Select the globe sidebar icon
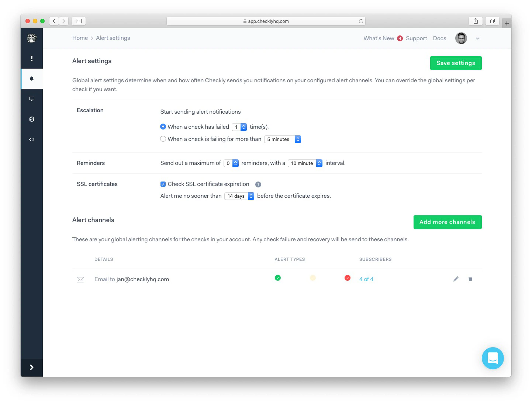The height and width of the screenshot is (404, 532). [x=32, y=119]
